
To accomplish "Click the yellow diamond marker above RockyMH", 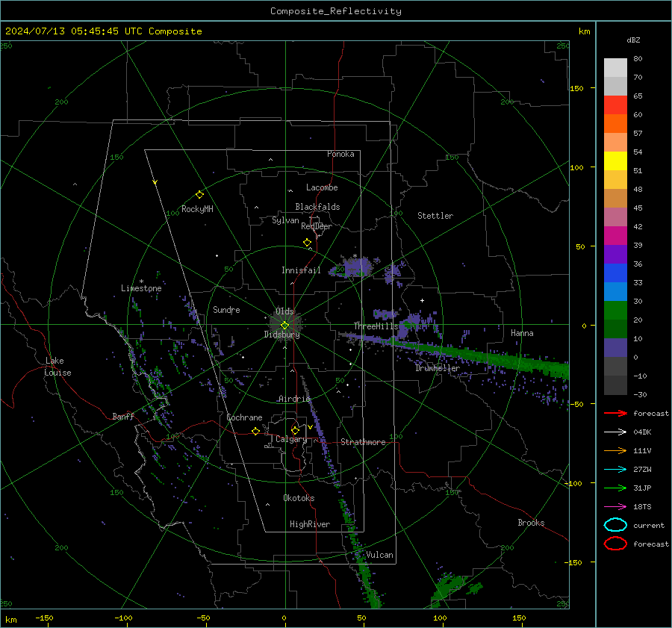I will coord(199,195).
